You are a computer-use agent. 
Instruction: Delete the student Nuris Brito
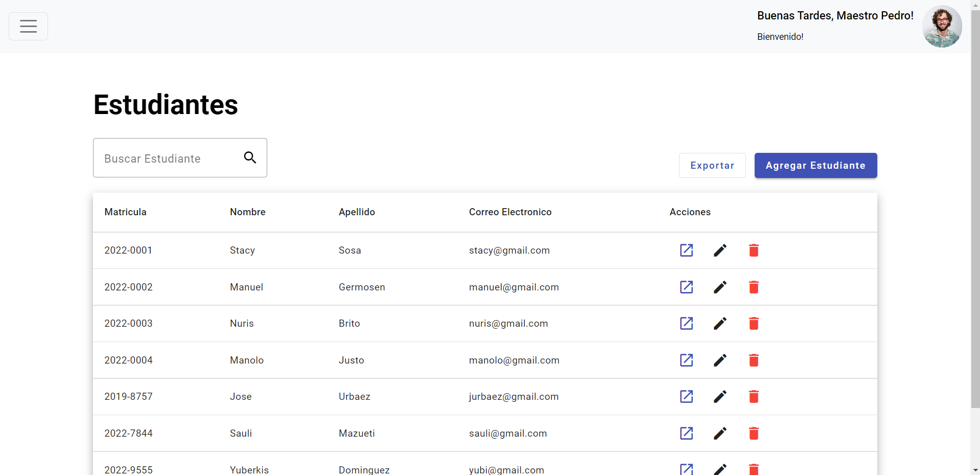[x=754, y=323]
